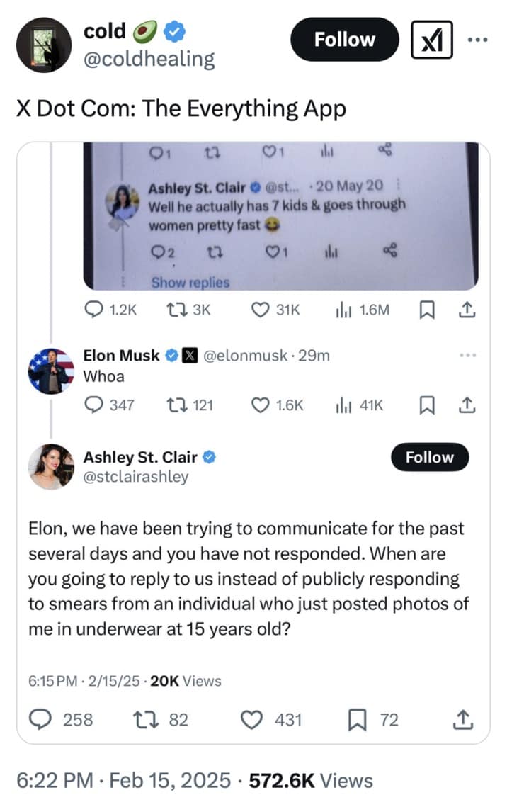
Task: Open the more options menu on Elon's post
Action: point(467,355)
